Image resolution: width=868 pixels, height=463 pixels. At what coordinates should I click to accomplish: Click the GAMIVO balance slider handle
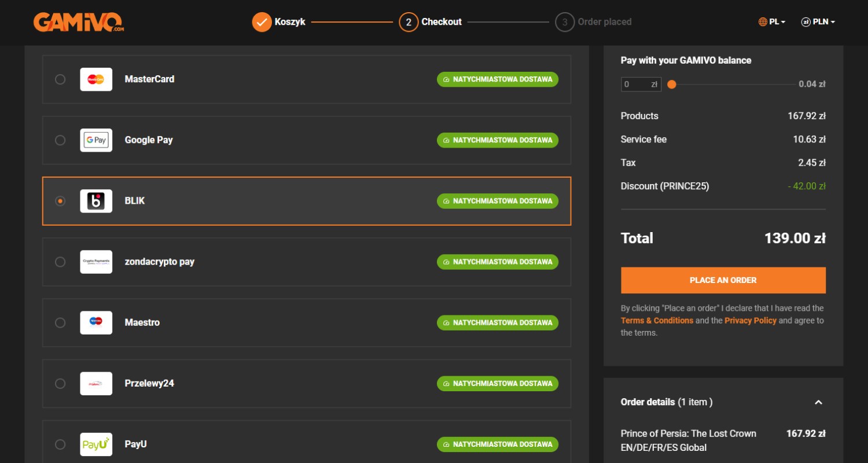pyautogui.click(x=672, y=84)
